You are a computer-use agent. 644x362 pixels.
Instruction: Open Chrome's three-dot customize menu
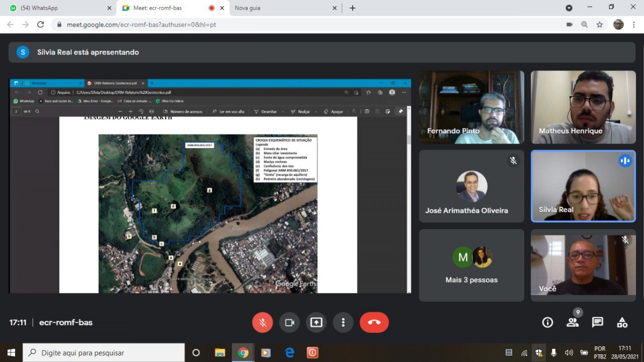(x=634, y=25)
